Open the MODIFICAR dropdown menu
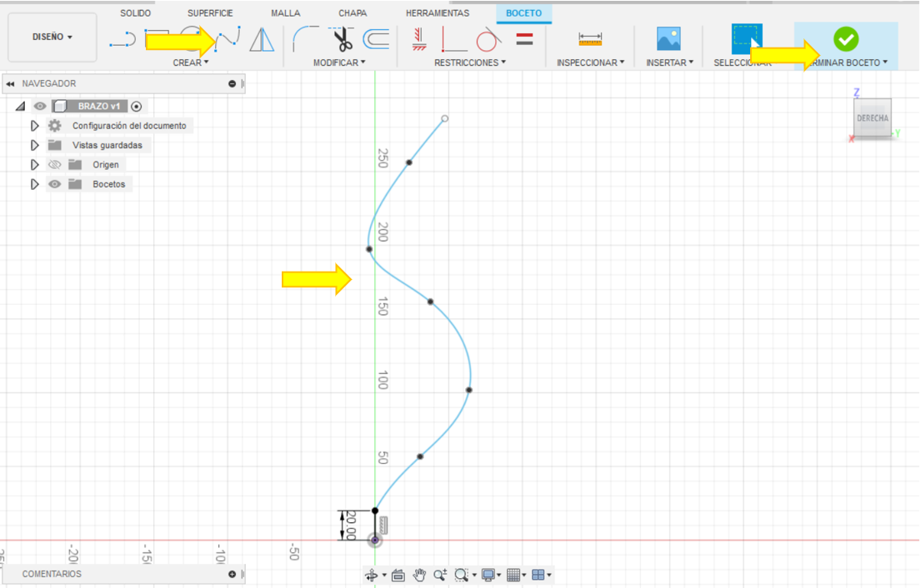Image resolution: width=921 pixels, height=588 pixels. tap(339, 62)
